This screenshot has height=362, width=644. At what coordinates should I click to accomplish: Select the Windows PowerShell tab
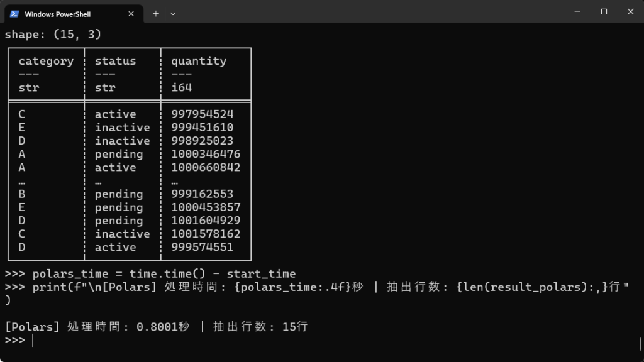pyautogui.click(x=63, y=13)
